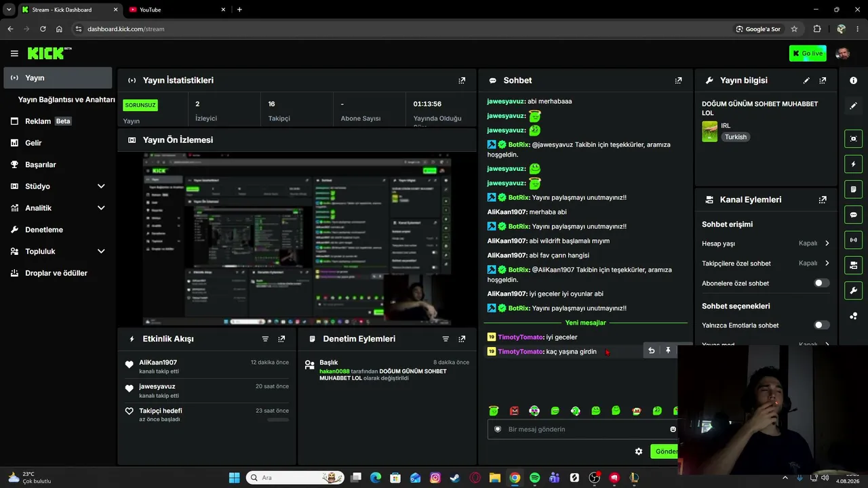Toggle the channel actions widget icon in right rail
Viewport: 868px width, 488px height.
pos(853,265)
